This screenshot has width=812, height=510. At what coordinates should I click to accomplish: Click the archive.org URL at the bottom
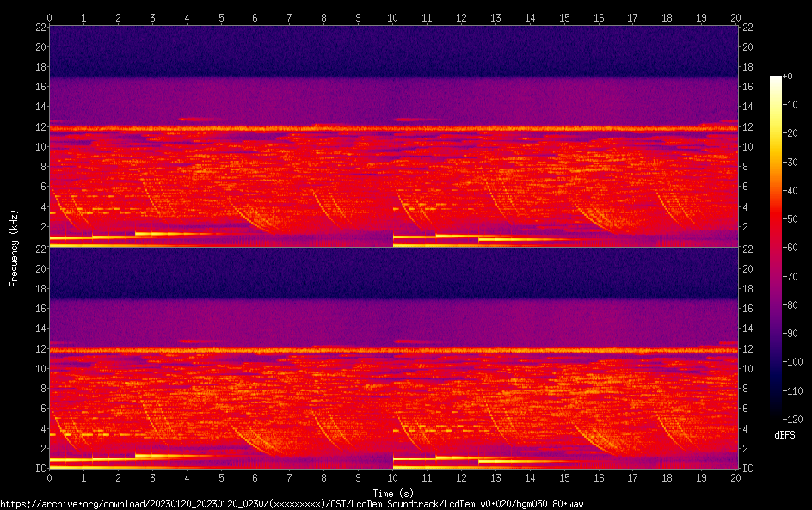pos(292,504)
